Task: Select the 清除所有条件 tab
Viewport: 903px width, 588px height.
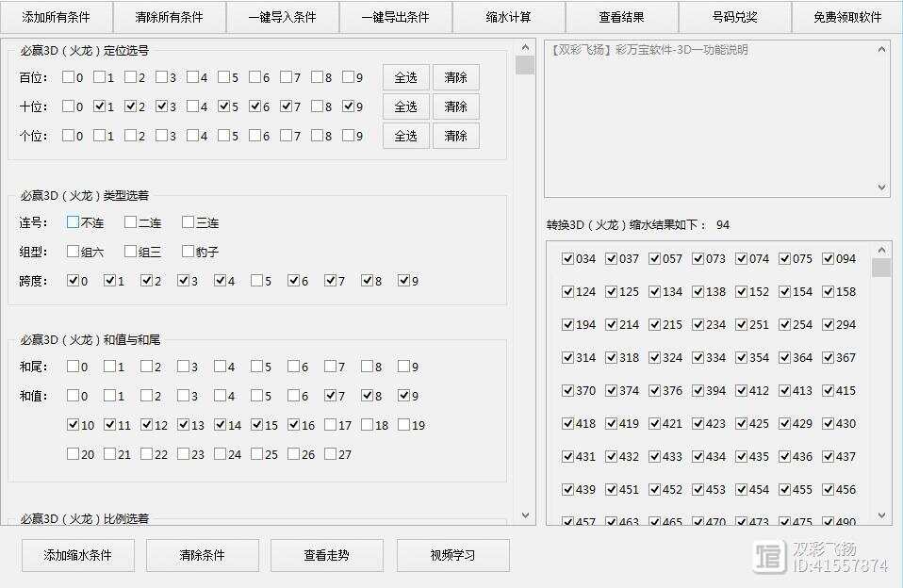Action: point(170,17)
